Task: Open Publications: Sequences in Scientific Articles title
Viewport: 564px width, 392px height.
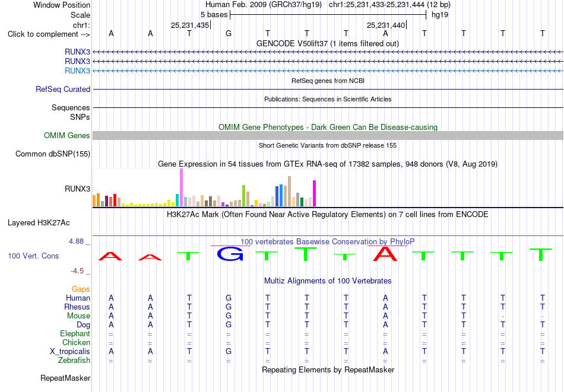Action: pyautogui.click(x=328, y=99)
